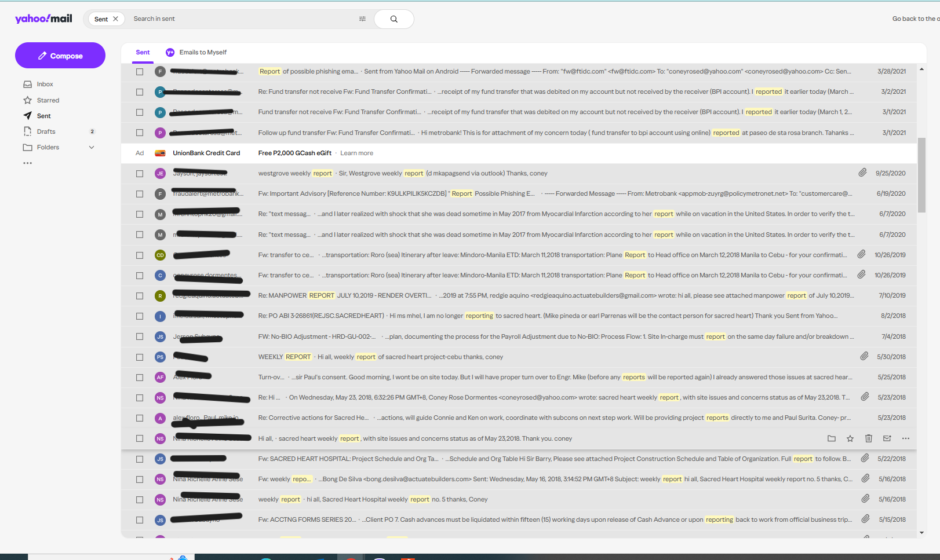Click Learn more on UnionBank ad
The width and height of the screenshot is (940, 560).
356,153
